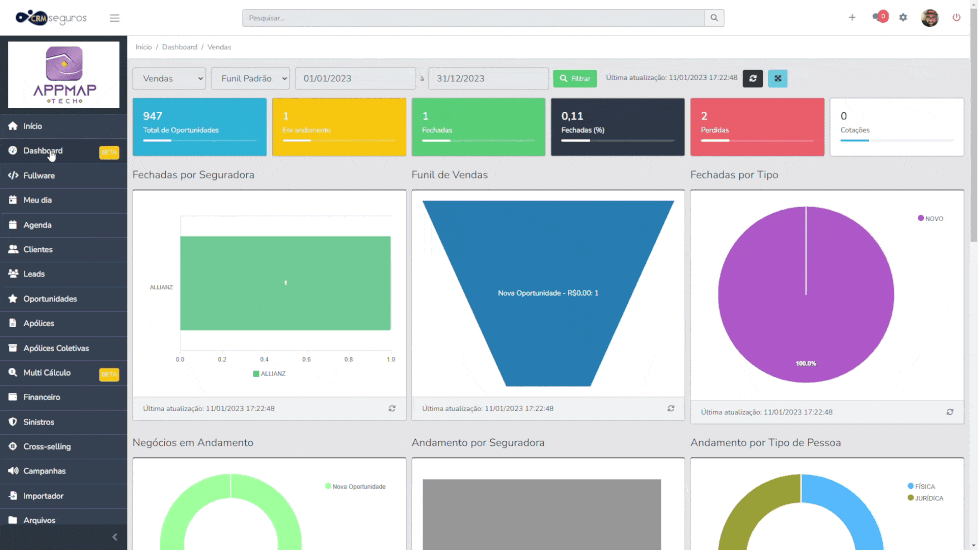This screenshot has height=550, width=978.
Task: Click the Pesquisar search field
Action: tap(473, 18)
